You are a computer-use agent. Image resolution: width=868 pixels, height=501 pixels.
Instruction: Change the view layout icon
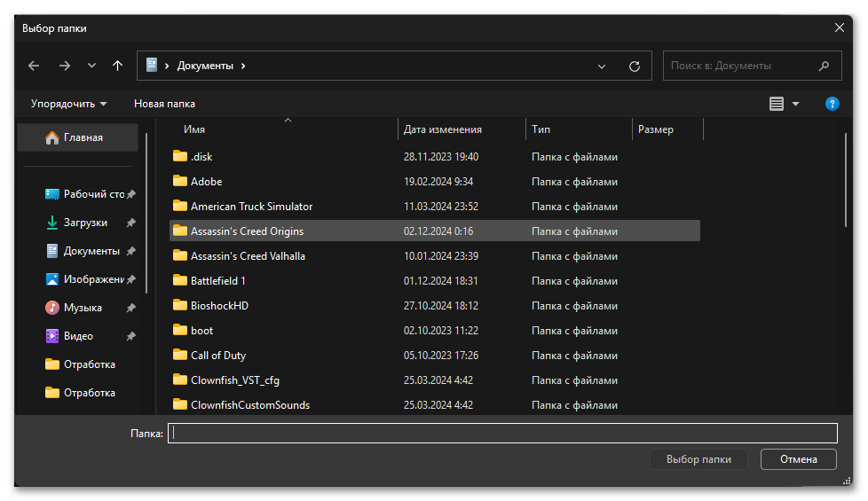coord(776,104)
